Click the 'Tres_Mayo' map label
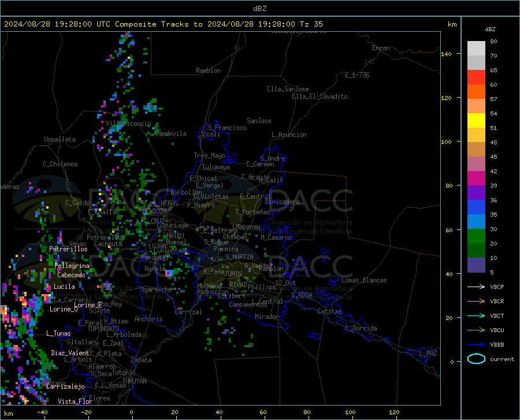 click(x=209, y=155)
